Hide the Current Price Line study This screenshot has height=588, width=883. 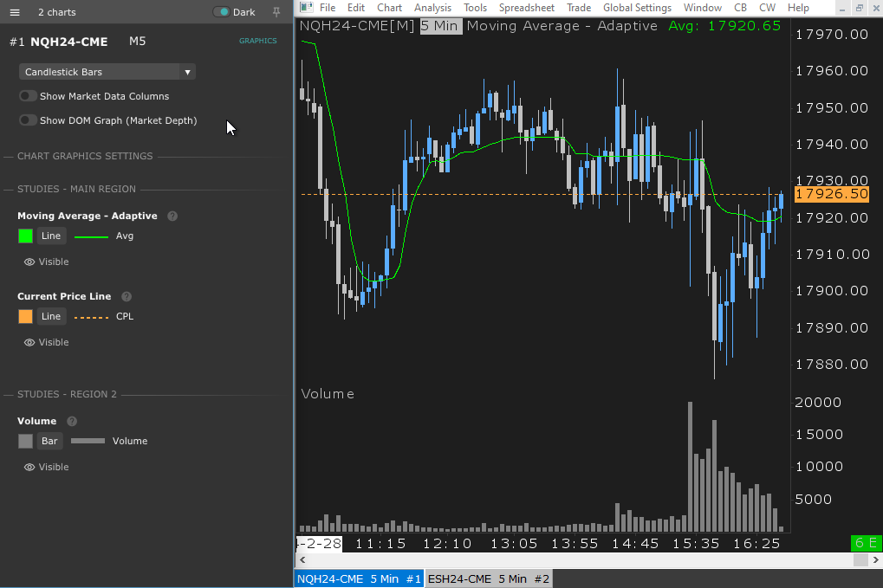point(29,342)
